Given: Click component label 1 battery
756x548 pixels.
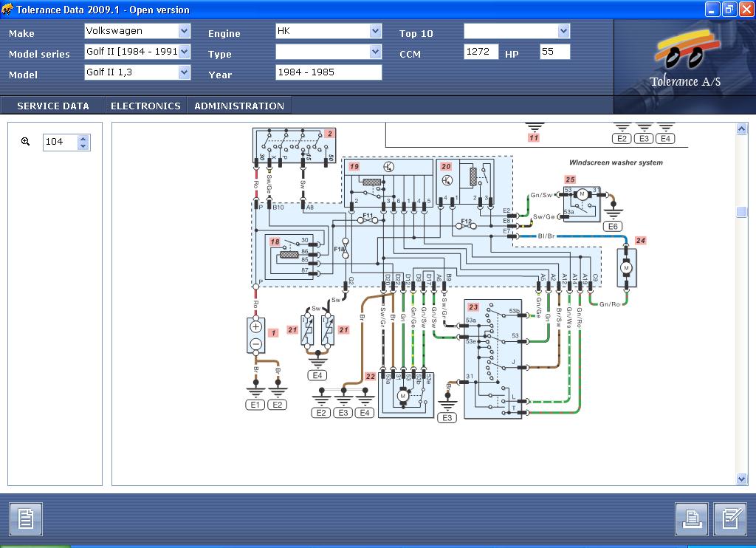Looking at the screenshot, I should point(273,333).
